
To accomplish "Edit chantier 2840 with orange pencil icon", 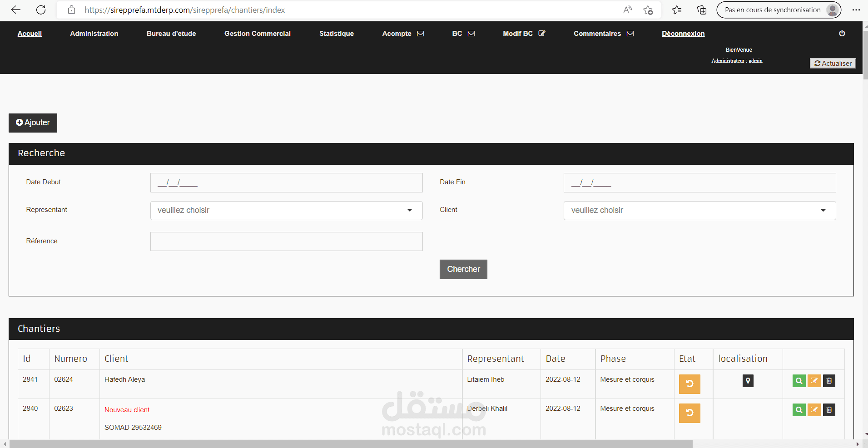I will pyautogui.click(x=814, y=410).
